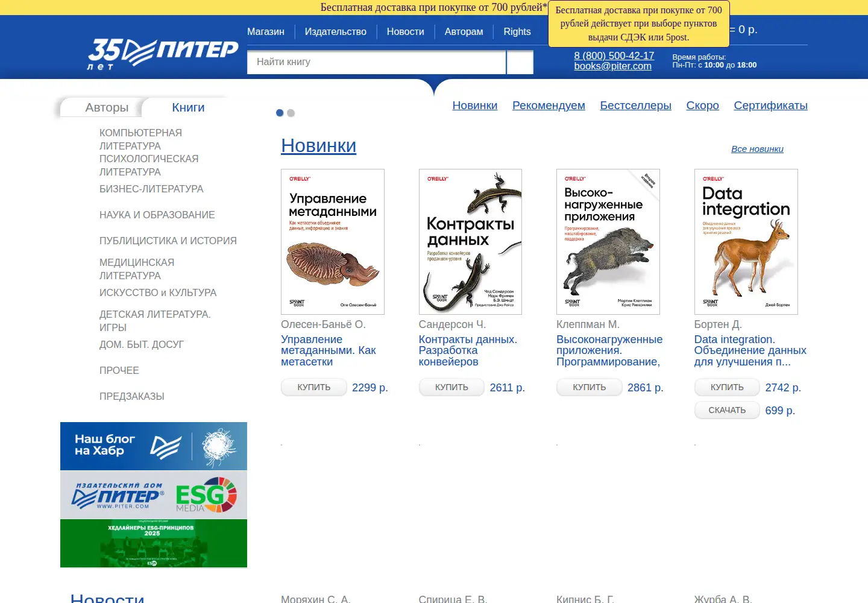Click the Скоро link
868x603 pixels.
(x=702, y=106)
